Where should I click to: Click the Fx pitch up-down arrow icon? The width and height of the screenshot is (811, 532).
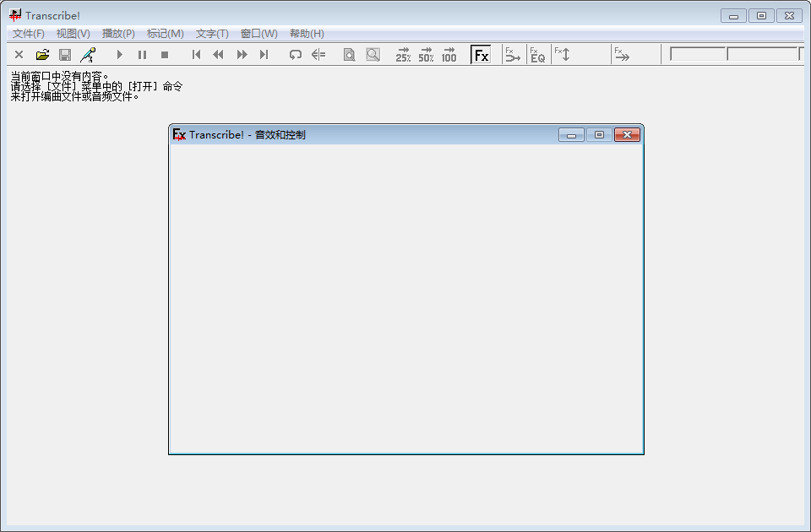click(563, 54)
